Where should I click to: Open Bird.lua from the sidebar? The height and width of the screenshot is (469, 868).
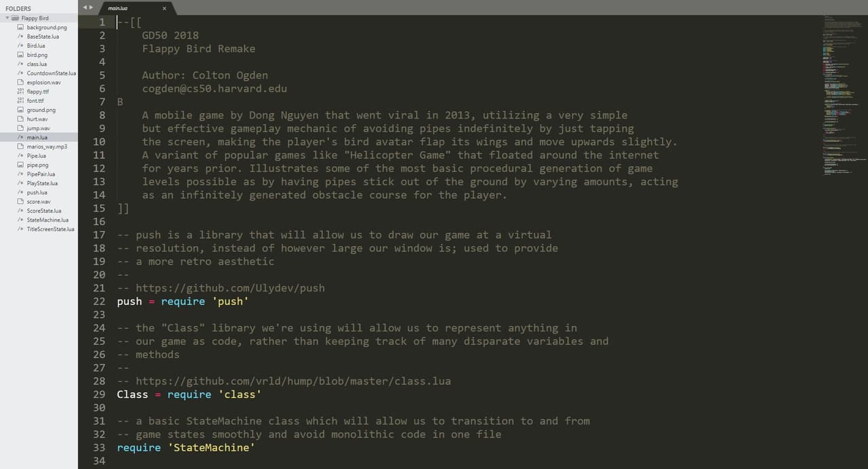pyautogui.click(x=35, y=45)
